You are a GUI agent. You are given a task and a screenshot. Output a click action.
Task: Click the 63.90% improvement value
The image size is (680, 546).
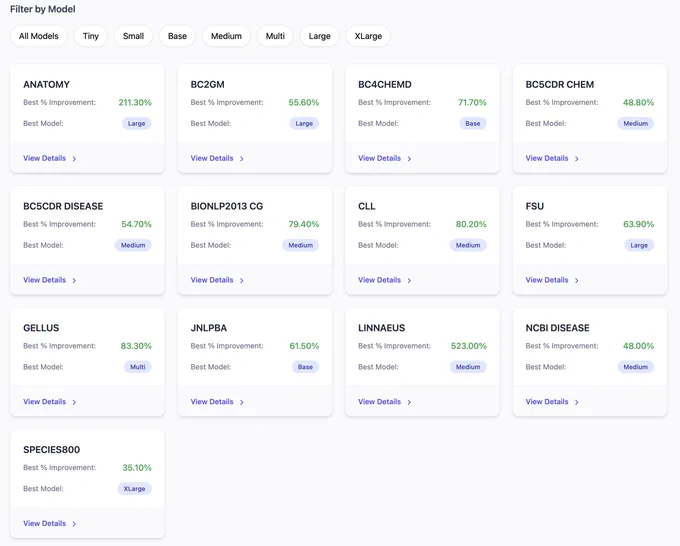tap(638, 224)
